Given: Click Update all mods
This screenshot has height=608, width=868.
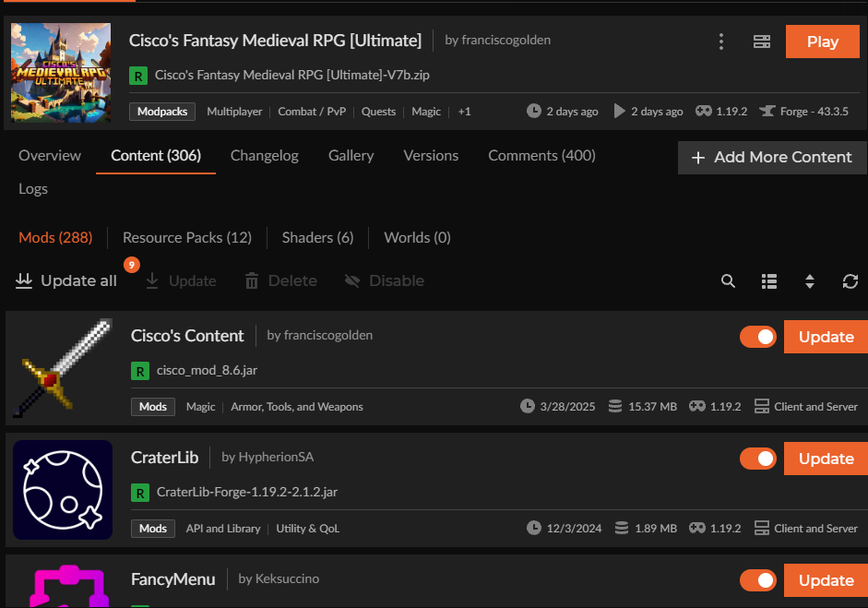Looking at the screenshot, I should coord(66,280).
